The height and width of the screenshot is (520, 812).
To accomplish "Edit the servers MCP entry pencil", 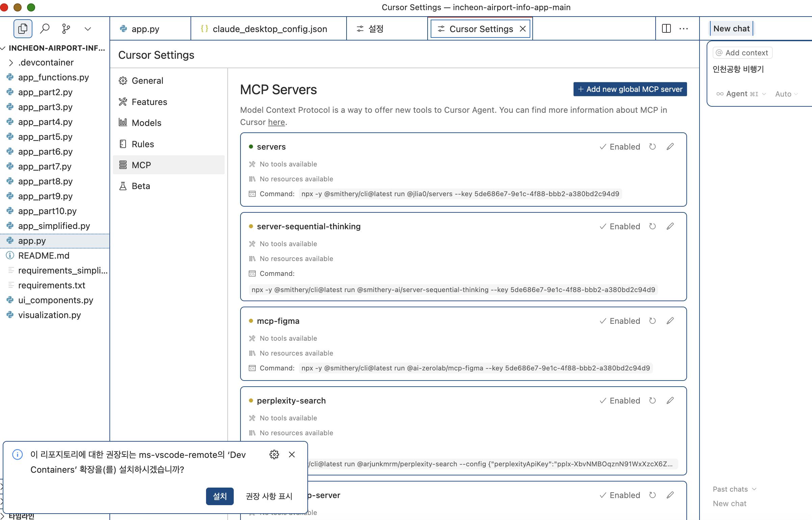I will [x=670, y=147].
